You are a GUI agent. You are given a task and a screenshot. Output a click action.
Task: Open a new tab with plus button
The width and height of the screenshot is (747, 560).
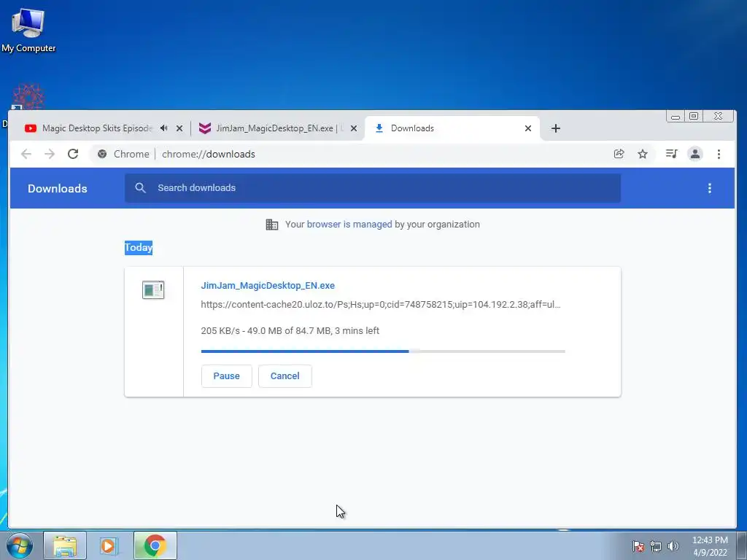pos(555,128)
